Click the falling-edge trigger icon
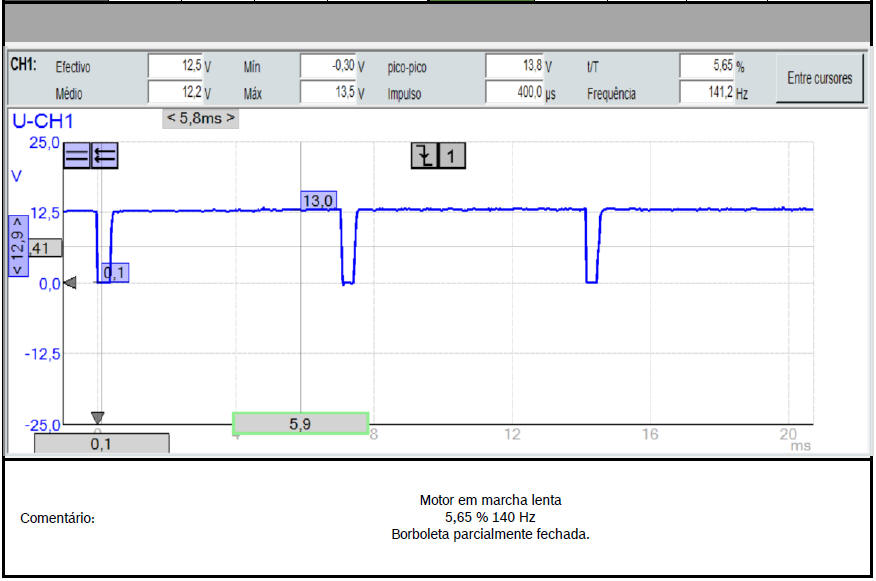876x581 pixels. click(425, 155)
